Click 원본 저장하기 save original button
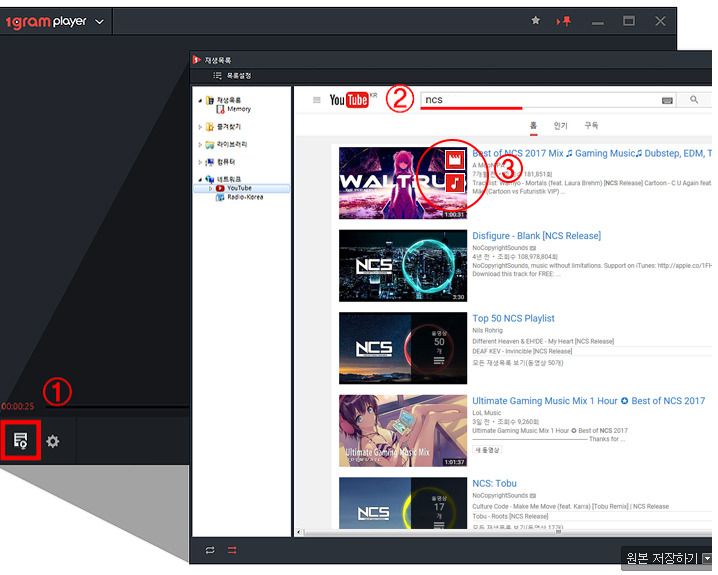The height and width of the screenshot is (575, 718). tap(661, 558)
